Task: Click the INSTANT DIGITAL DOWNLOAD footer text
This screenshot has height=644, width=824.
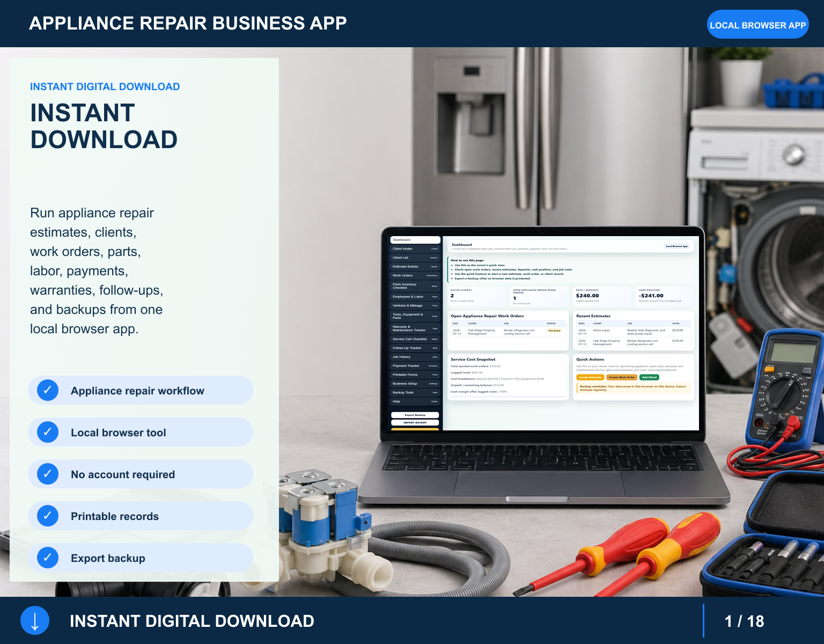Action: [192, 621]
